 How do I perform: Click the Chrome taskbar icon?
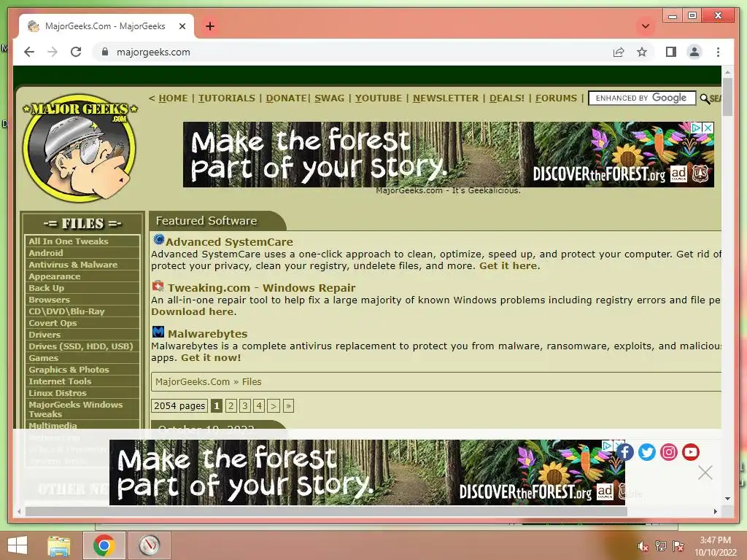point(104,545)
